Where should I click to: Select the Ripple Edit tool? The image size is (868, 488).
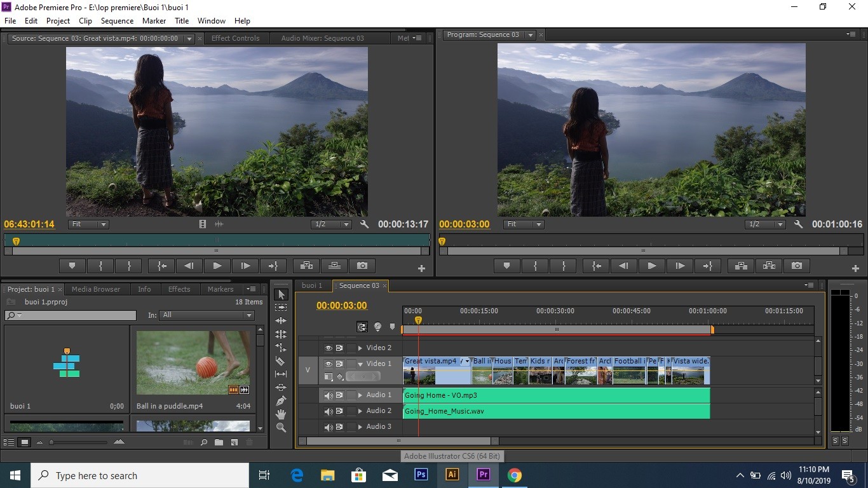pos(281,321)
